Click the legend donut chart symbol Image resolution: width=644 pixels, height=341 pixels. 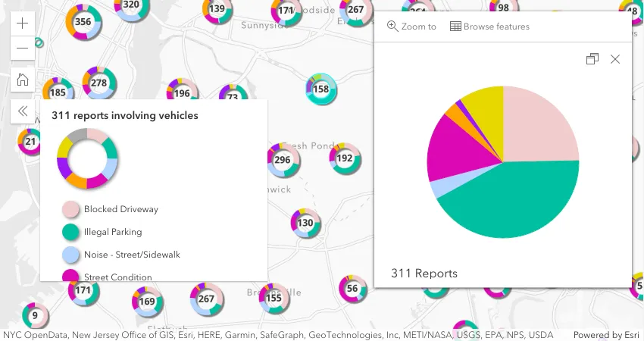87,158
